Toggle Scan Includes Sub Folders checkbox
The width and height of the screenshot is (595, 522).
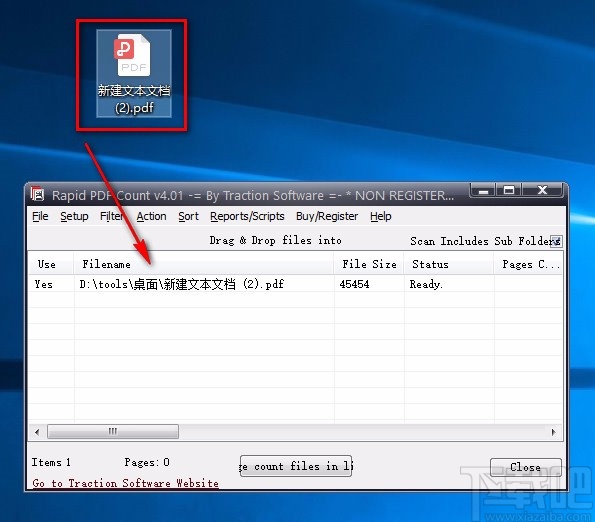556,241
